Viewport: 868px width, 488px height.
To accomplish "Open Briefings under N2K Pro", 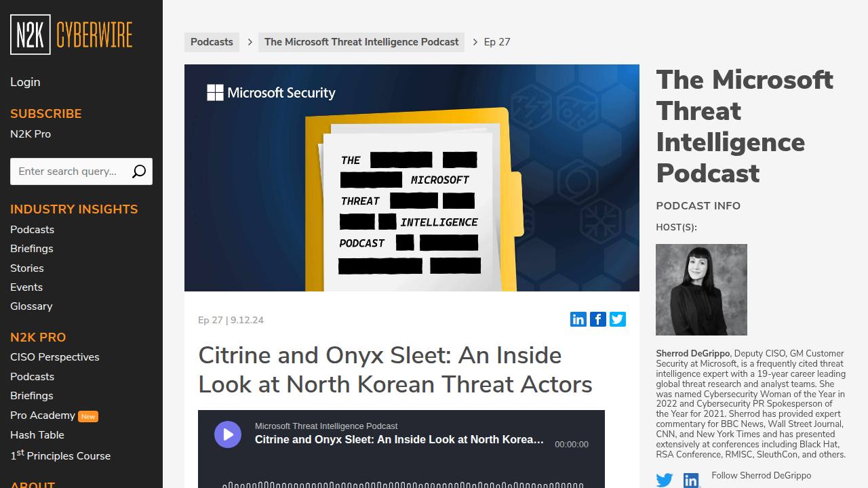I will [x=31, y=396].
